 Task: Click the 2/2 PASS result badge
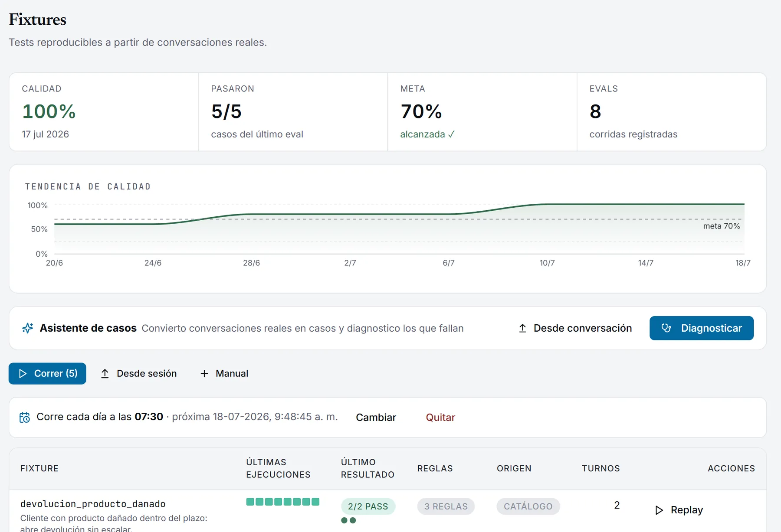368,506
